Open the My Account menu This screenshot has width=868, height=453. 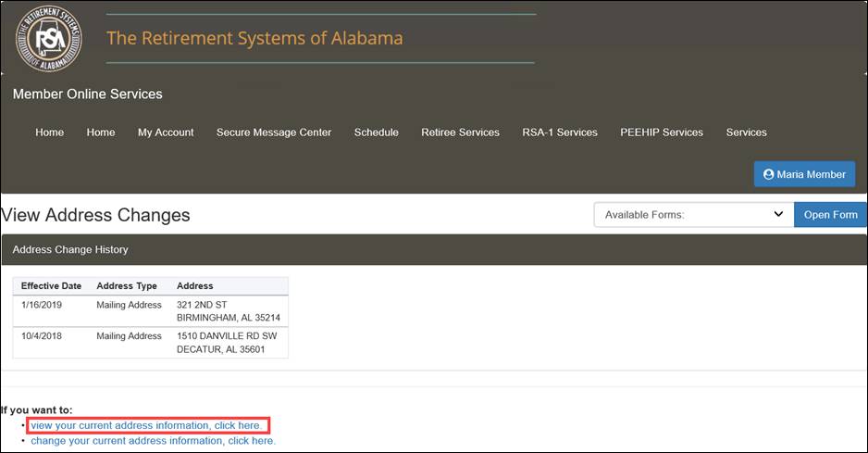pos(166,132)
